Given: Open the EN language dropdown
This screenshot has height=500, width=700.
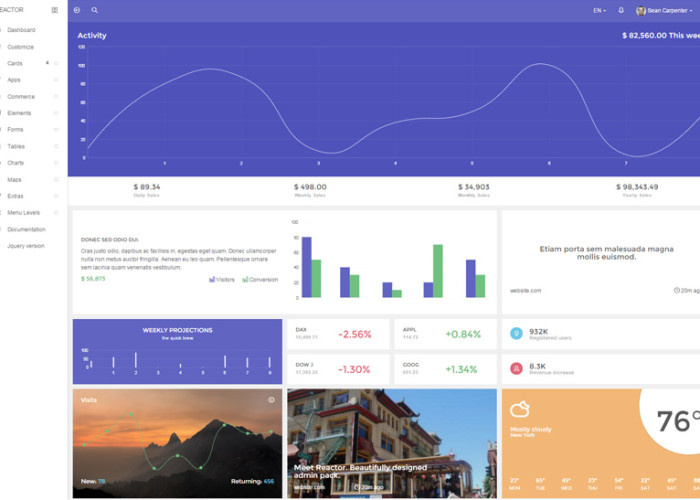Looking at the screenshot, I should [600, 11].
